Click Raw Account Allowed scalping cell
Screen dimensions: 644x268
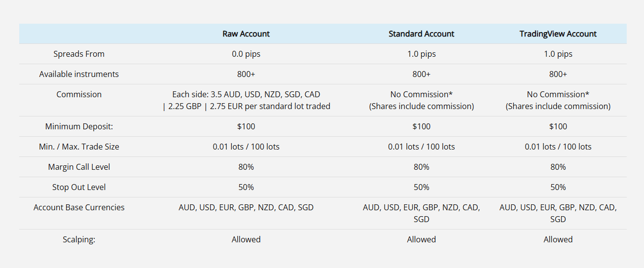click(246, 240)
